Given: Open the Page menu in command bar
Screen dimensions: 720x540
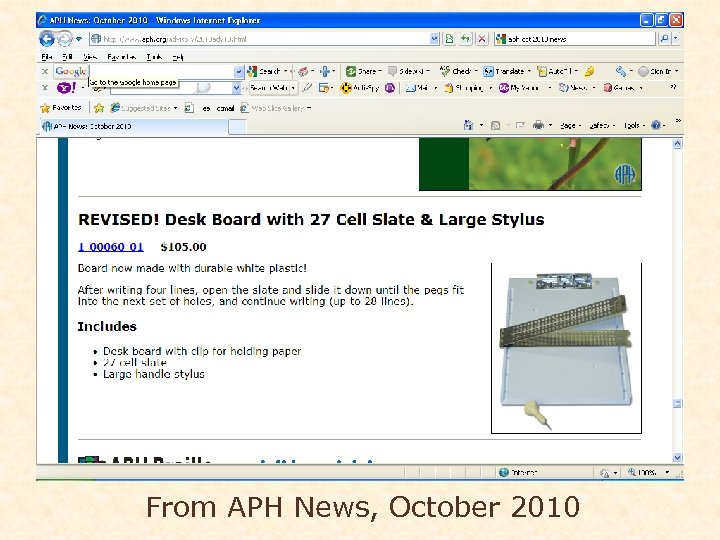Looking at the screenshot, I should coord(571,125).
